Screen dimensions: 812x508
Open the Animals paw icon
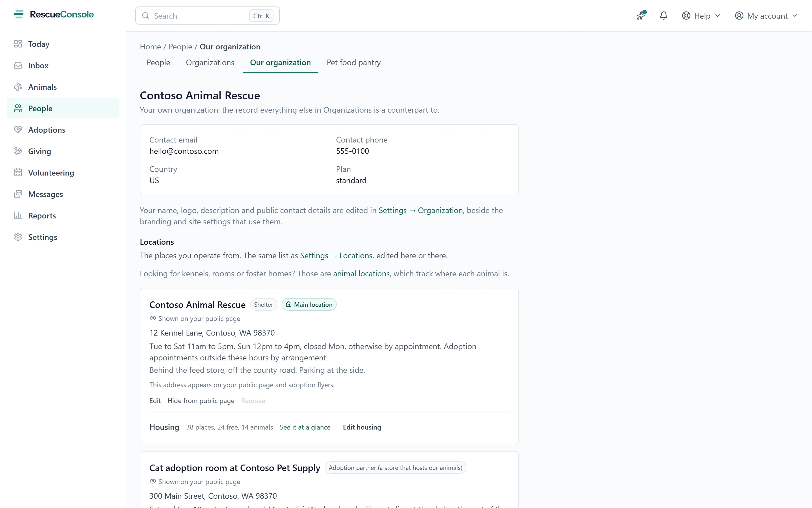[x=18, y=87]
